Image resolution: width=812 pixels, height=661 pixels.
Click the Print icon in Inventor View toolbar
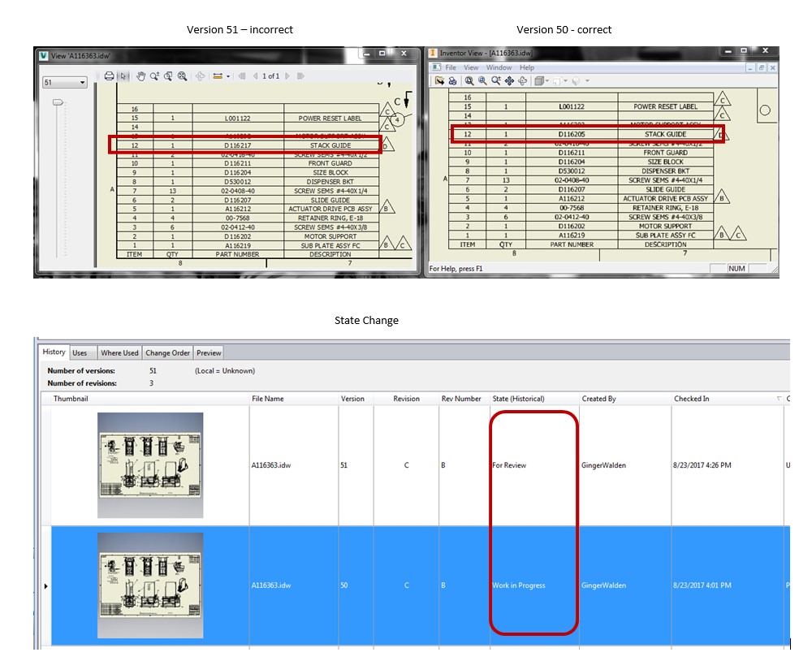[x=452, y=81]
